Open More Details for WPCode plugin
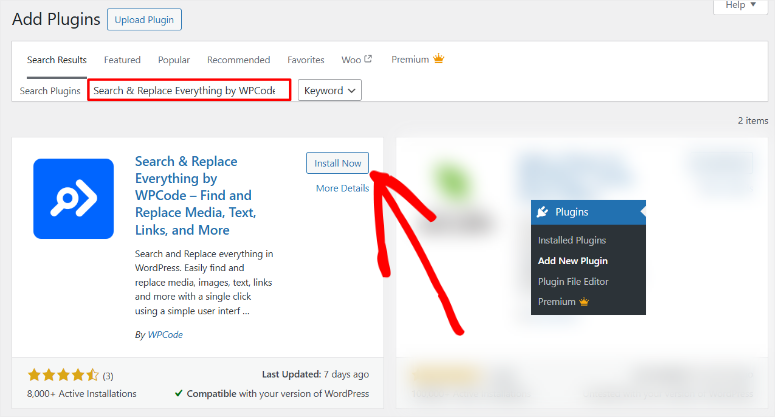Viewport: 775px width, 417px height. [343, 188]
